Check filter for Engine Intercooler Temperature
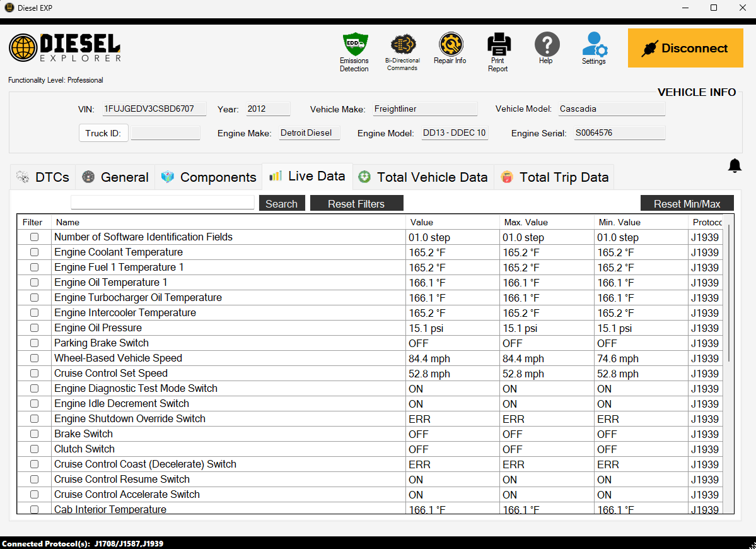This screenshot has height=549, width=756. point(34,312)
